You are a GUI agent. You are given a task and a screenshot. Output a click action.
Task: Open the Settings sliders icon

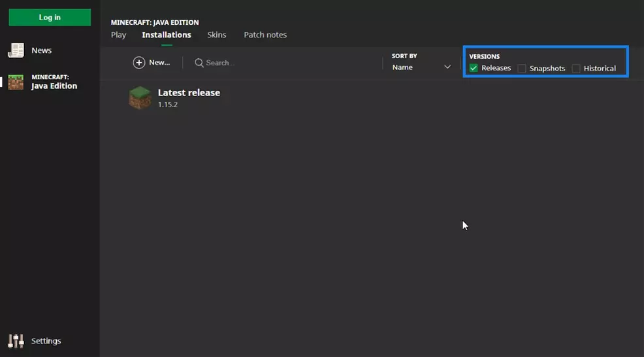(x=16, y=341)
